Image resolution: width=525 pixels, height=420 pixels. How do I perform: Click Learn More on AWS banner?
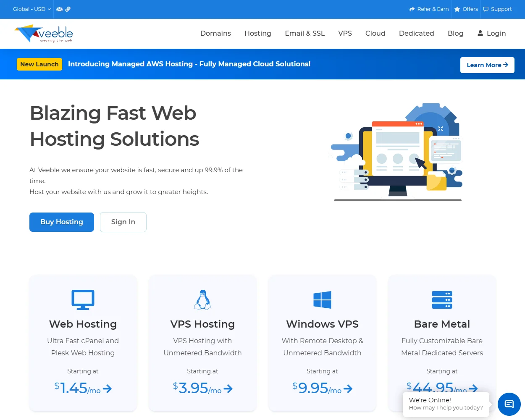(487, 65)
